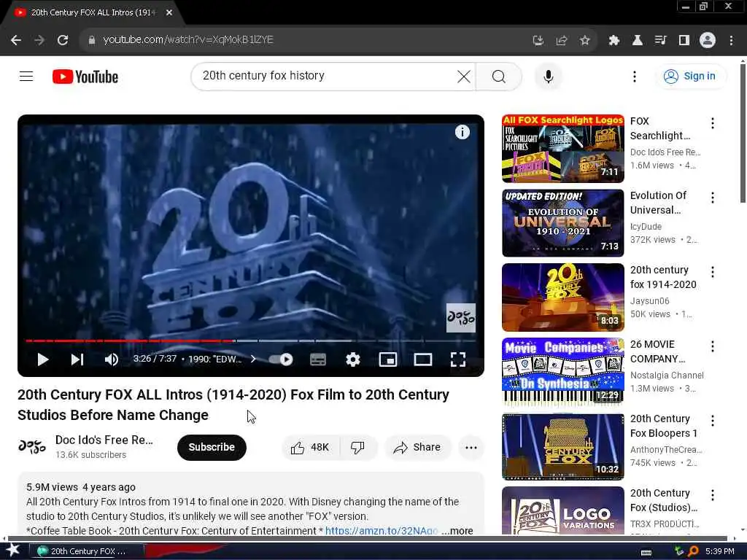Install app icon in address bar
Screen dimensions: 747x560
(x=538, y=41)
